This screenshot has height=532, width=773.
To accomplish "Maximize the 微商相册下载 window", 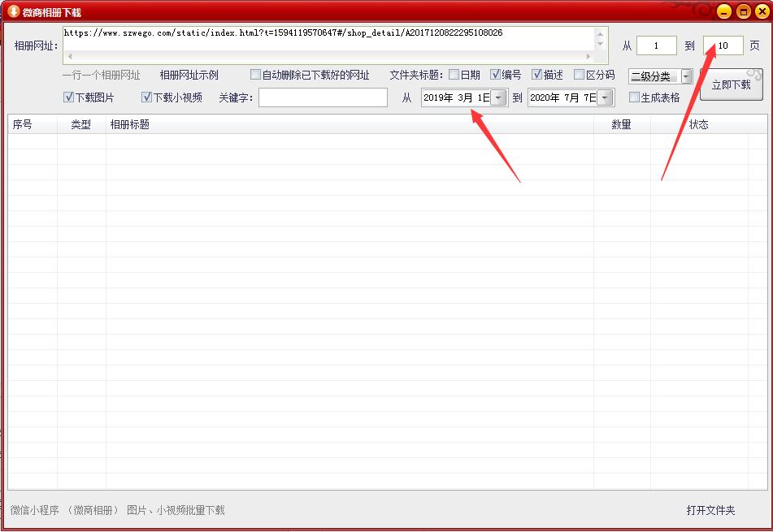I will coord(743,11).
